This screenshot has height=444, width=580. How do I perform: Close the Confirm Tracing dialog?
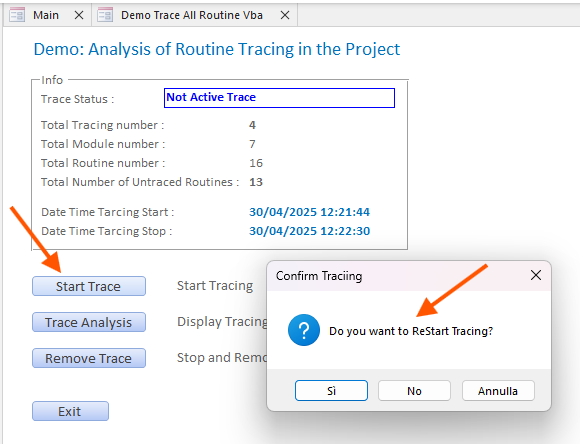click(536, 275)
